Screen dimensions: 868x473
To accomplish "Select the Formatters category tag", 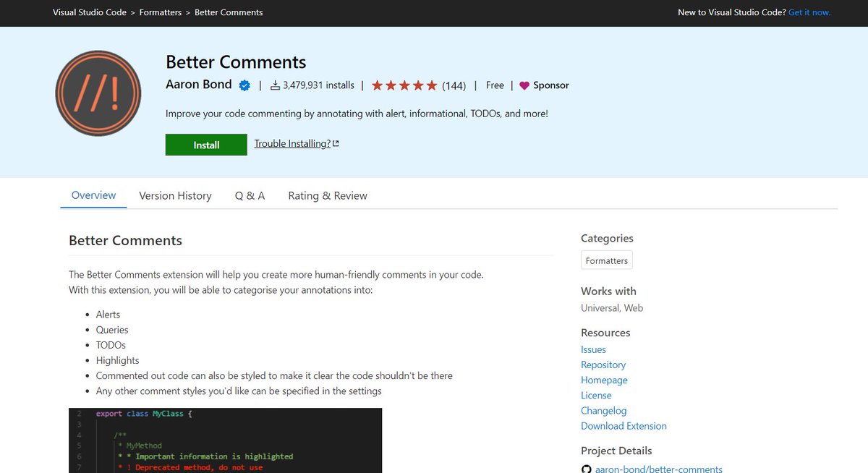I will [607, 260].
